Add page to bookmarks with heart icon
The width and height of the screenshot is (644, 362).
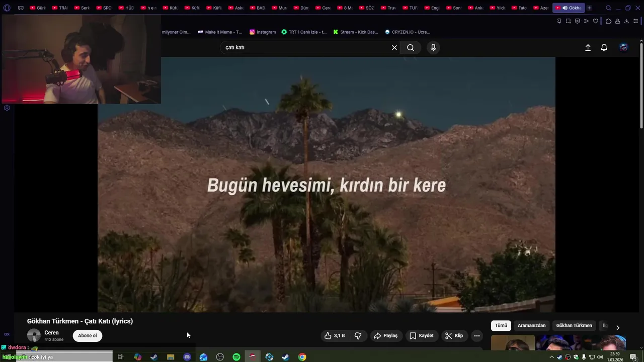[595, 21]
